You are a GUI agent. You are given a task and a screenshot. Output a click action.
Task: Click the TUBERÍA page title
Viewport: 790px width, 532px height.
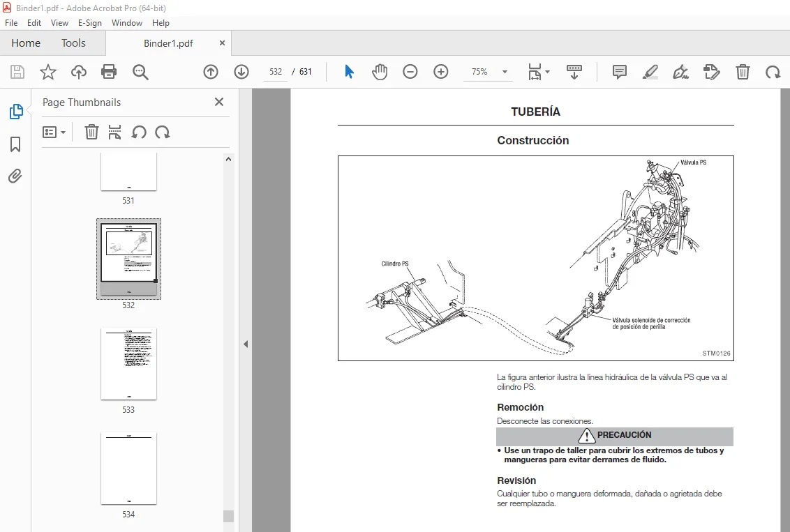tap(535, 112)
